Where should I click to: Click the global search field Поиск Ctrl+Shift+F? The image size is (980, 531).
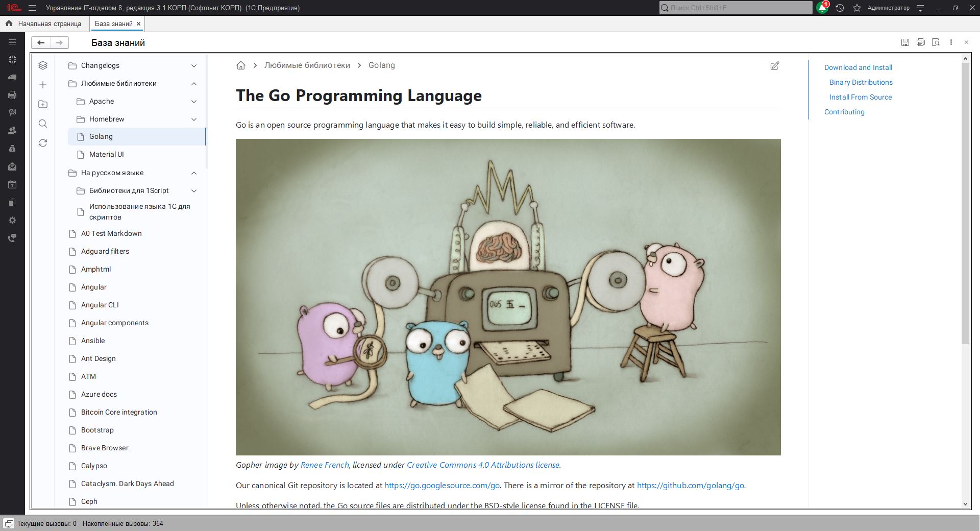736,8
